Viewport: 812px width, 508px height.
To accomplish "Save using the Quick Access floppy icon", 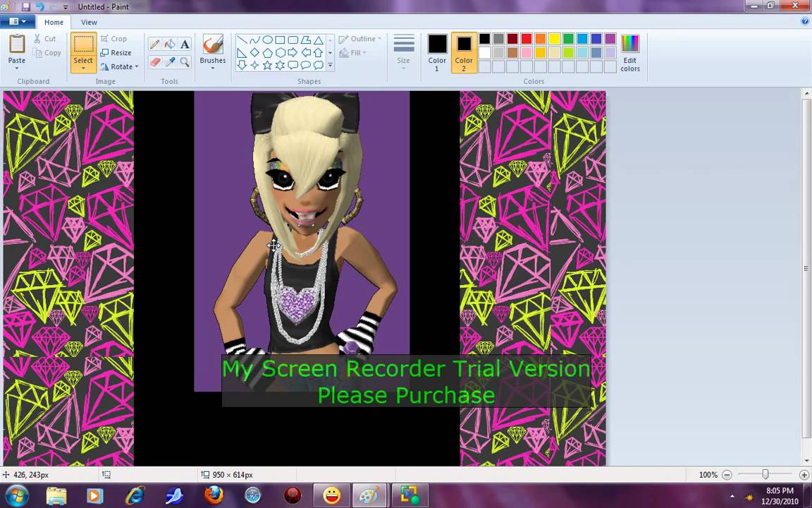I will point(26,7).
